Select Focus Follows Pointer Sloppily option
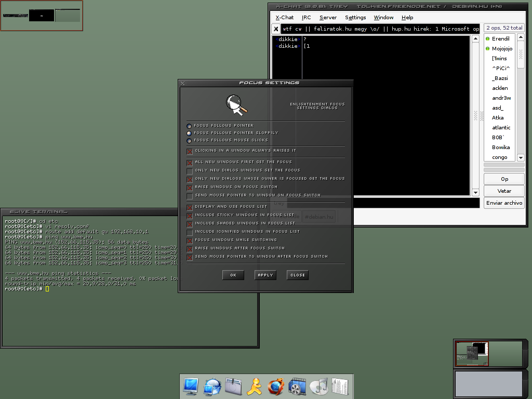 [189, 134]
